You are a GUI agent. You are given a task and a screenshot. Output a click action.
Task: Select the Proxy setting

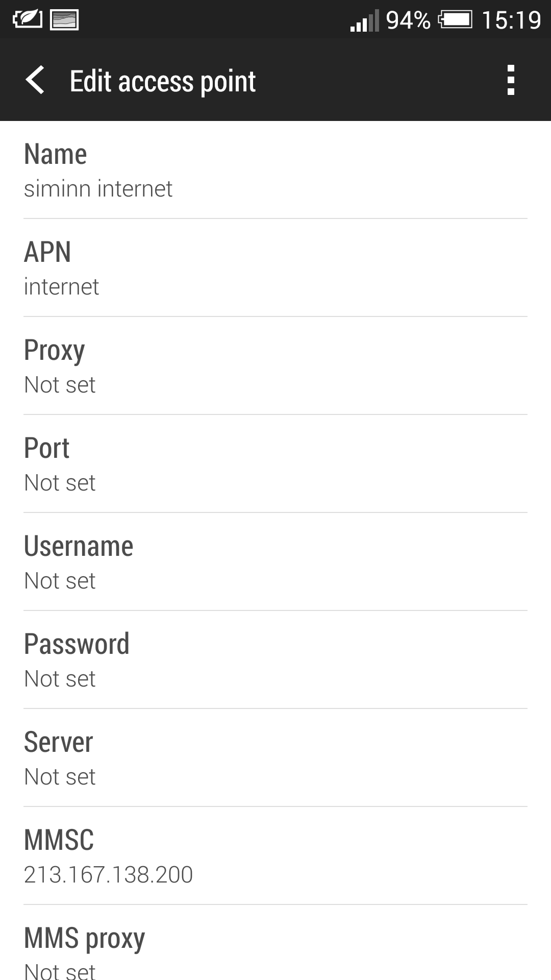coord(275,366)
